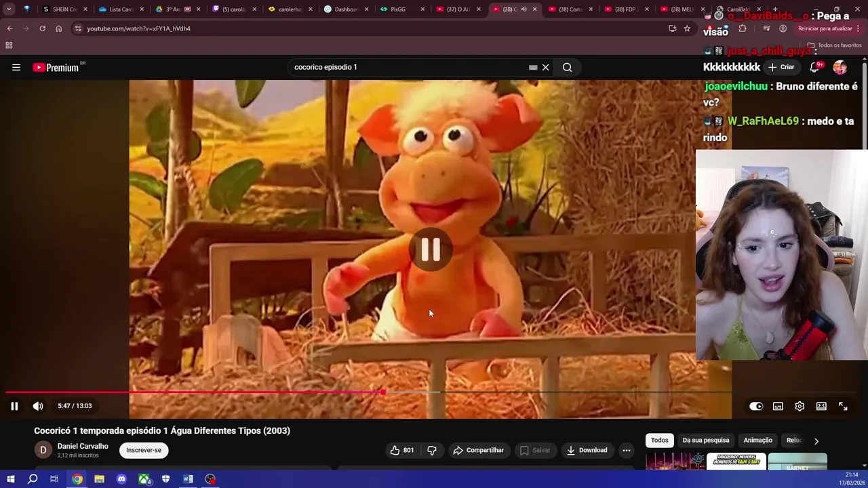Click 'Reiniciar para atualizar' button
This screenshot has height=488, width=868.
825,28
